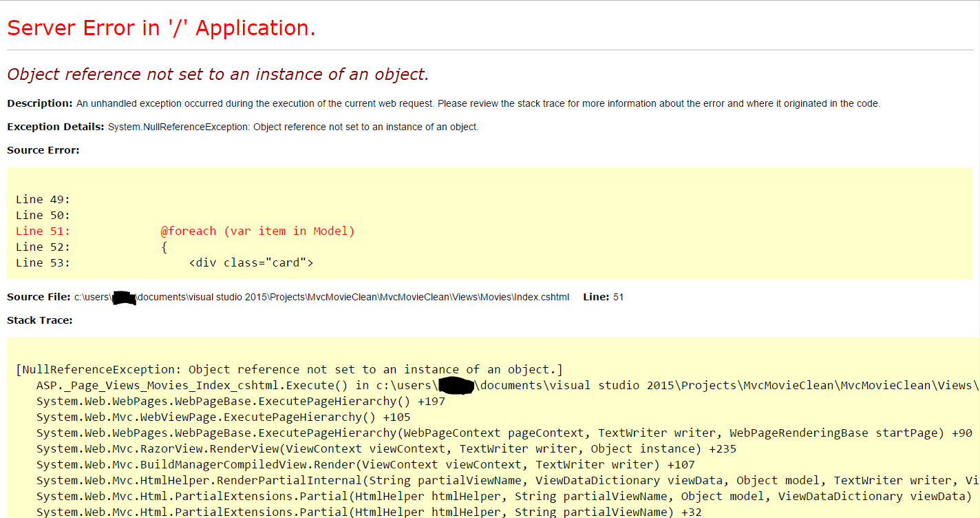This screenshot has height=518, width=980.
Task: Click the bold "Source File:" label
Action: 39,297
